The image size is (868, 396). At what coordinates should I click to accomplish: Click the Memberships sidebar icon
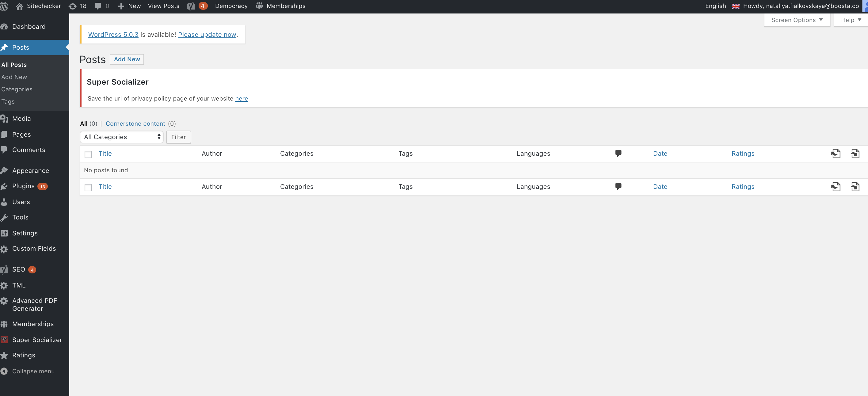pos(5,324)
